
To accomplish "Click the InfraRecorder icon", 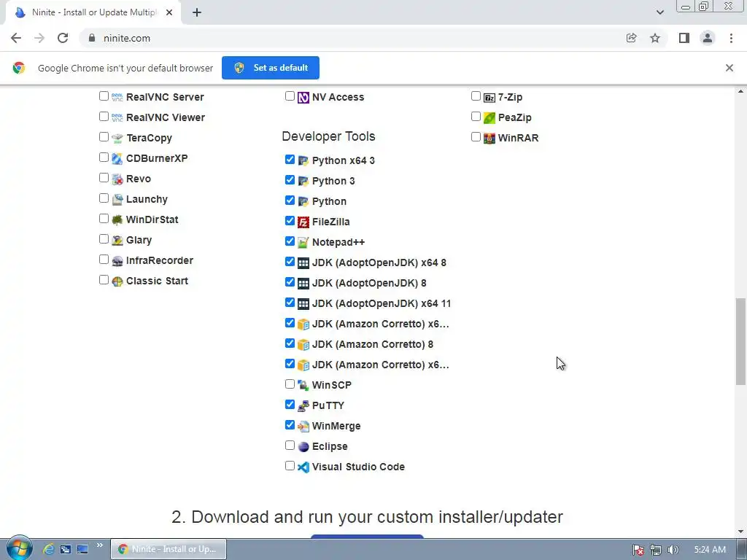I will click(117, 261).
